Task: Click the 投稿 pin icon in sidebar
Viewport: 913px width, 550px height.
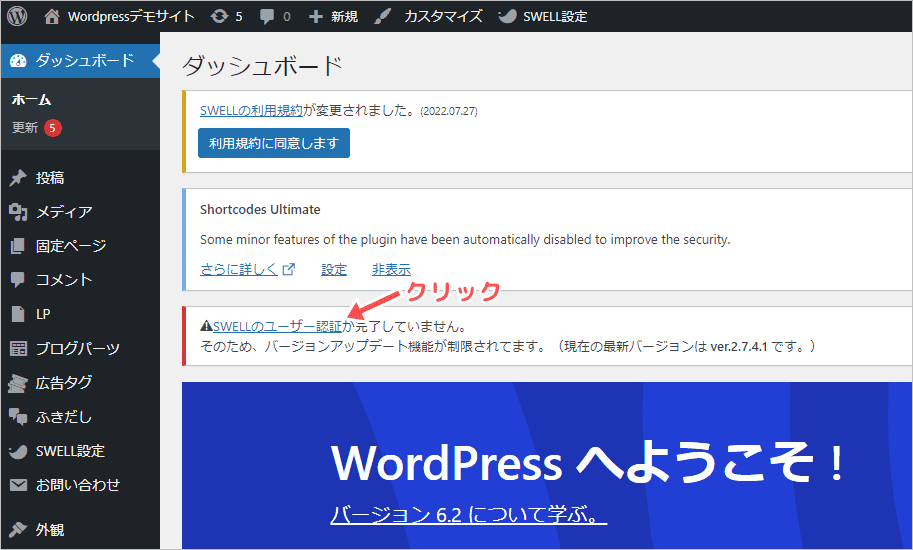Action: point(18,178)
